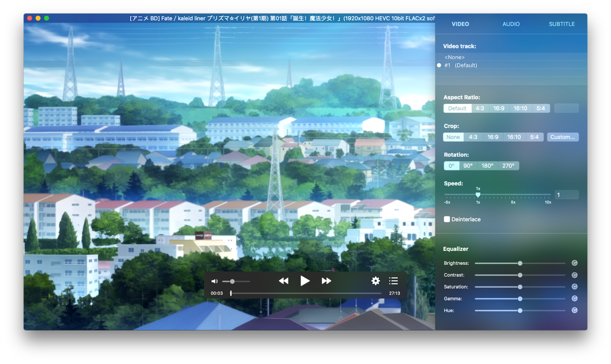Select video track #1 (Default)
Image resolution: width=611 pixels, height=364 pixels.
[460, 65]
